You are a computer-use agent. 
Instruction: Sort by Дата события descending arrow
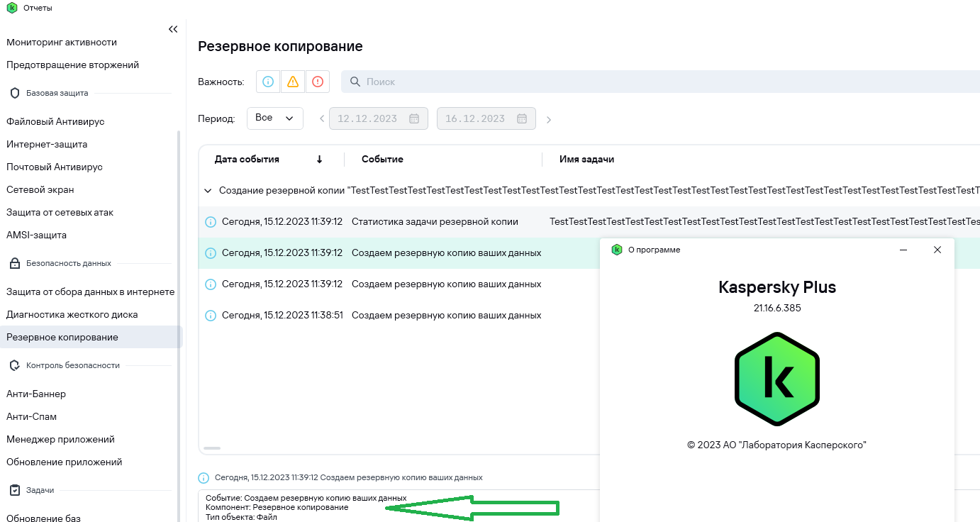tap(319, 160)
